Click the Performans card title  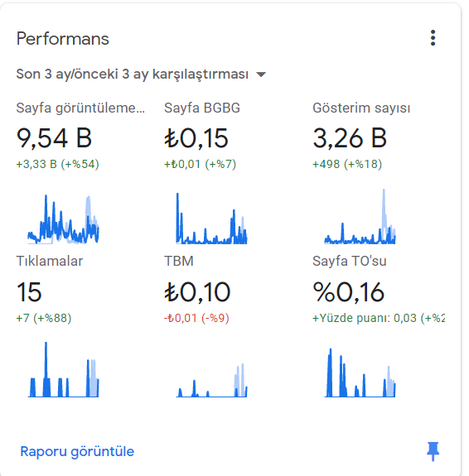pos(63,39)
